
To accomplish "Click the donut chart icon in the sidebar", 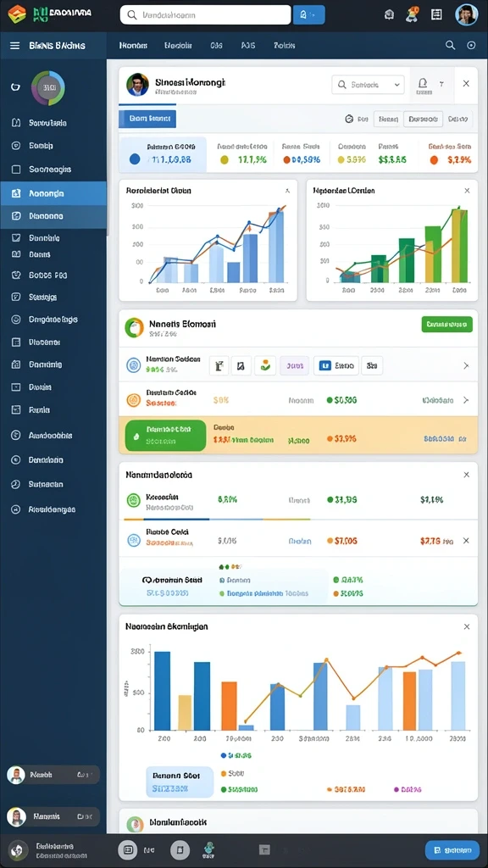I will (x=48, y=87).
